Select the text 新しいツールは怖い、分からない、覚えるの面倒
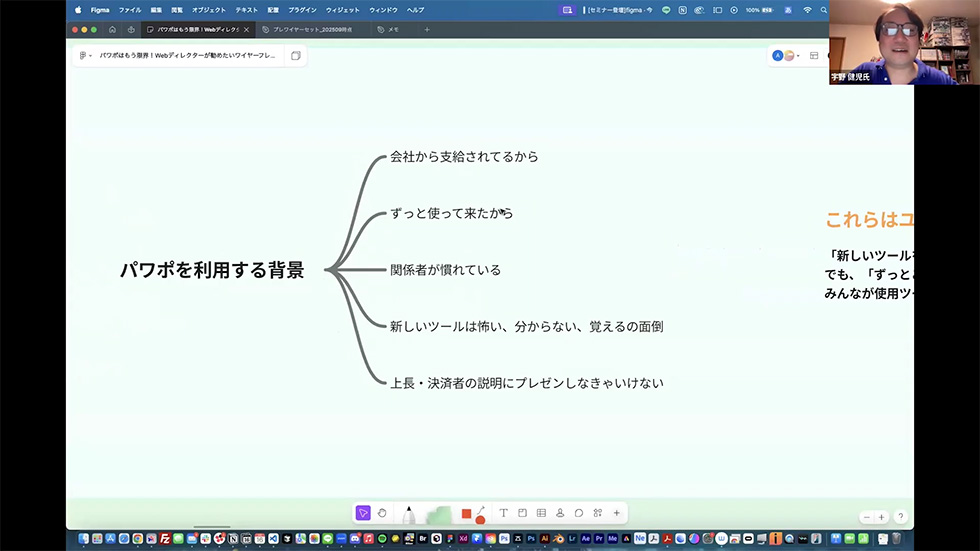The image size is (980, 551). click(x=526, y=327)
